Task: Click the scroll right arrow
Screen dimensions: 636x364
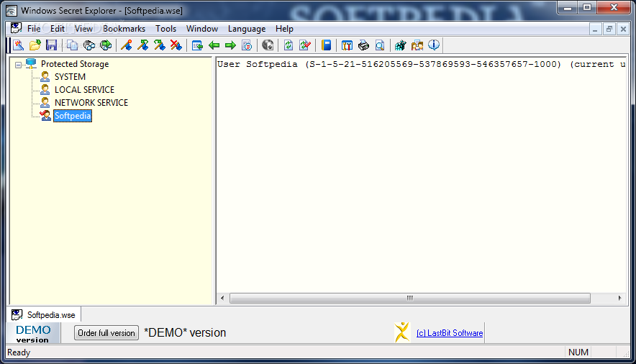Action: click(619, 298)
